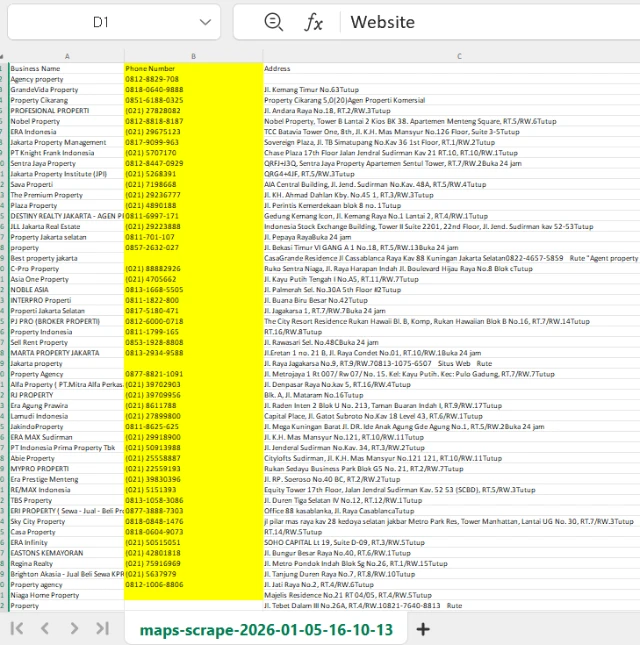
Task: Select EASTONS KEMAYORAN cell
Action: (x=67, y=553)
